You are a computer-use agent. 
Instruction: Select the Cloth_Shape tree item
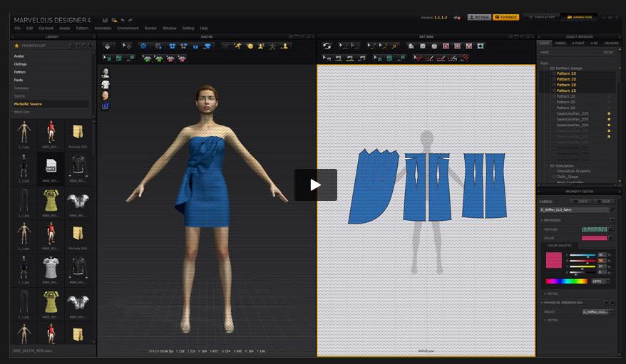coord(568,177)
